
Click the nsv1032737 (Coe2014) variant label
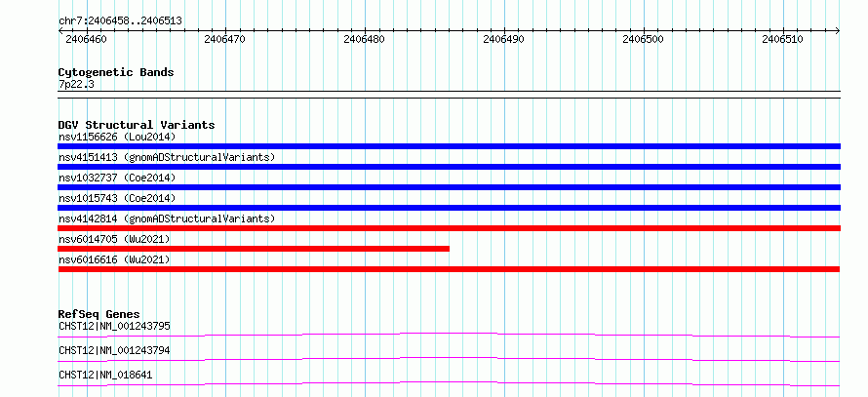(x=117, y=178)
